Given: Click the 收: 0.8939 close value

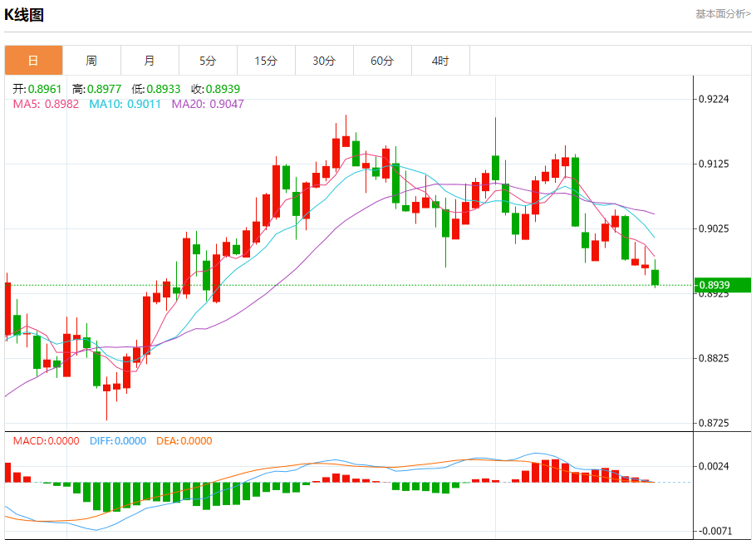Looking at the screenshot, I should [215, 89].
